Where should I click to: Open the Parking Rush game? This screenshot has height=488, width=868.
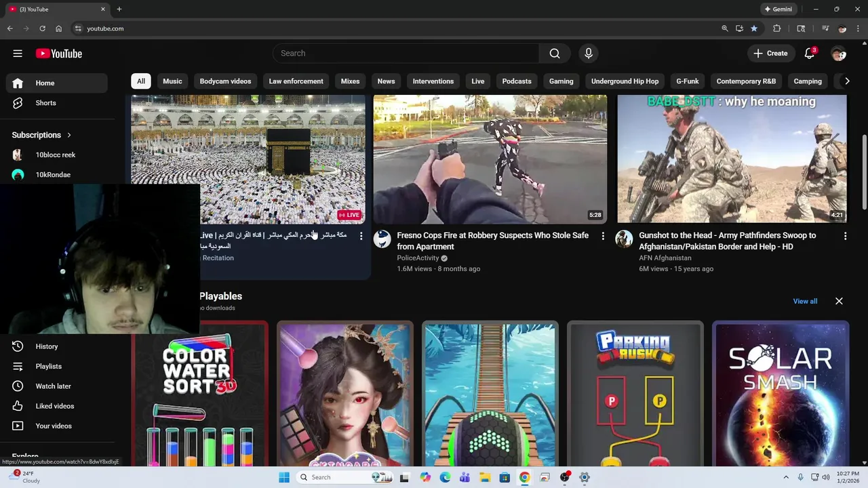coord(635,394)
